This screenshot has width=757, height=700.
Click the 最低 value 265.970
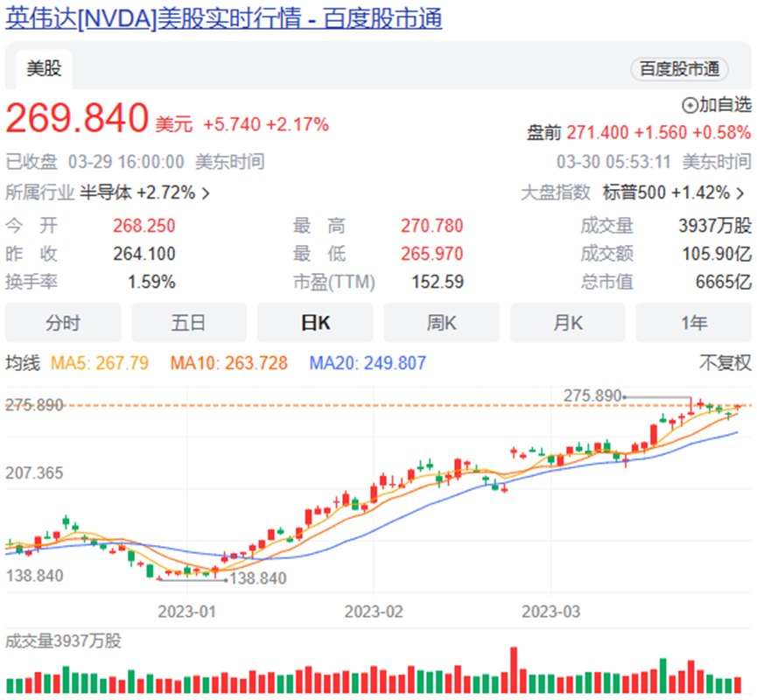pos(431,254)
